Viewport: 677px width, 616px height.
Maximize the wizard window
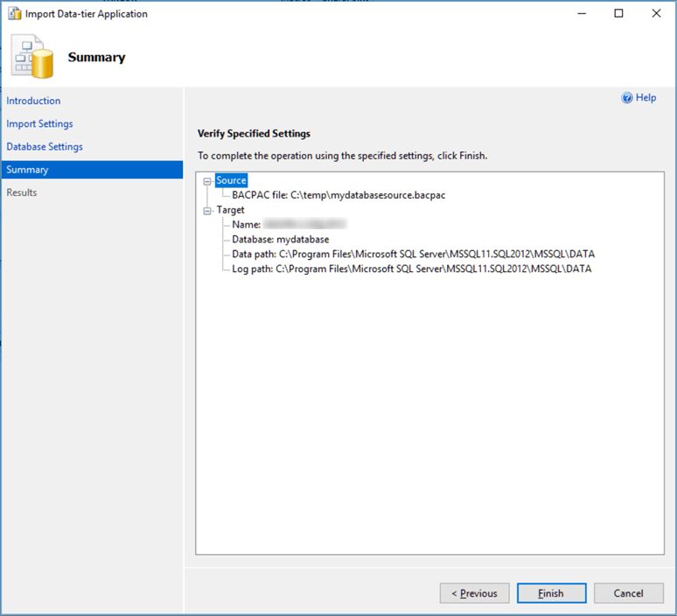pyautogui.click(x=618, y=13)
